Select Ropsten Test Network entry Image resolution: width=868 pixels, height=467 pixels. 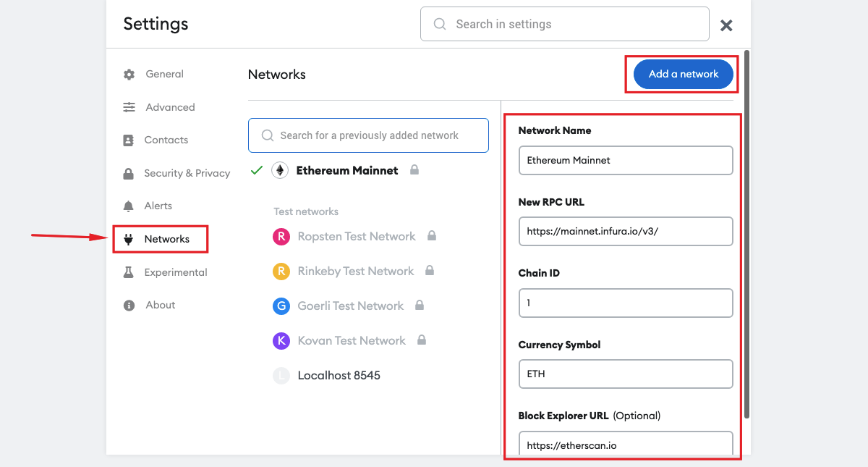(x=354, y=237)
